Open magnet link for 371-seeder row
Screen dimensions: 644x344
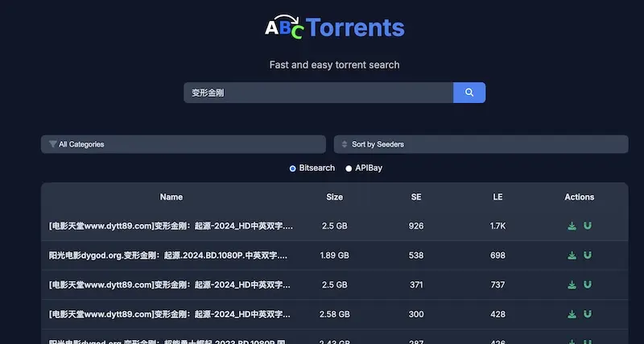588,285
